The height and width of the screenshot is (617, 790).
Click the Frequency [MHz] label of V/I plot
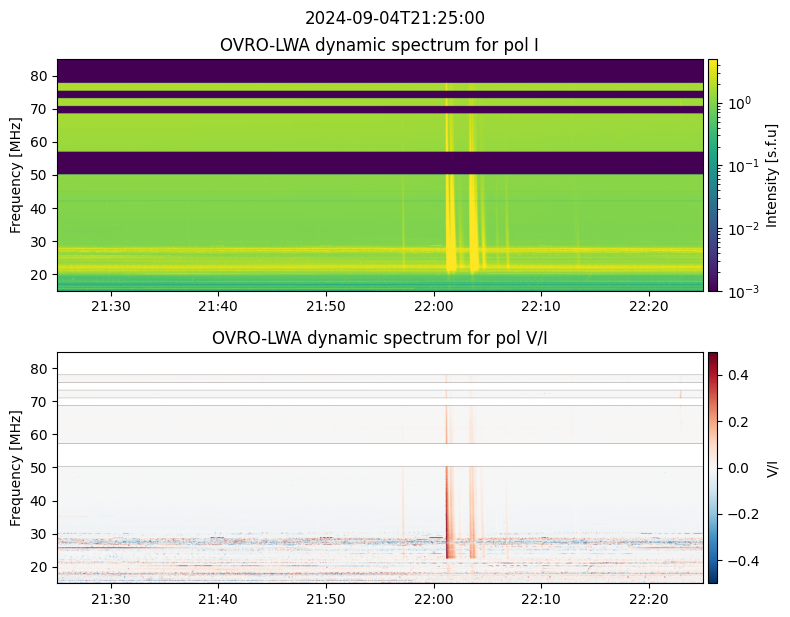tap(16, 467)
